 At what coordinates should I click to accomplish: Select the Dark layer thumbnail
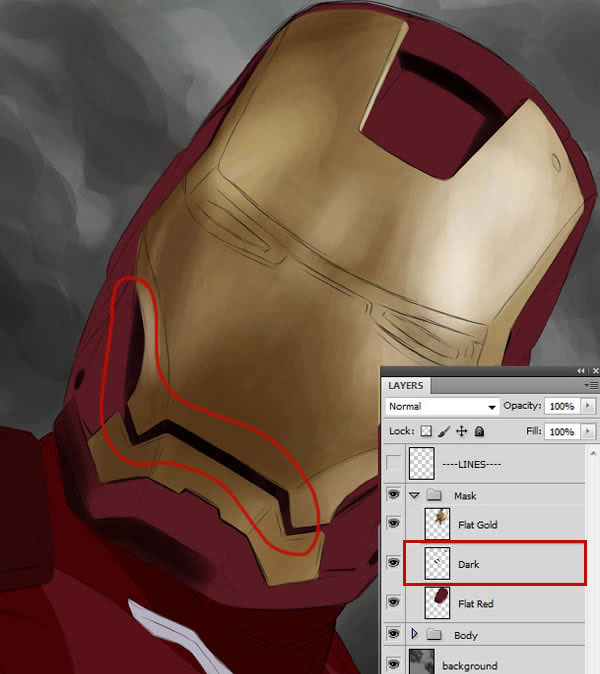pos(438,563)
